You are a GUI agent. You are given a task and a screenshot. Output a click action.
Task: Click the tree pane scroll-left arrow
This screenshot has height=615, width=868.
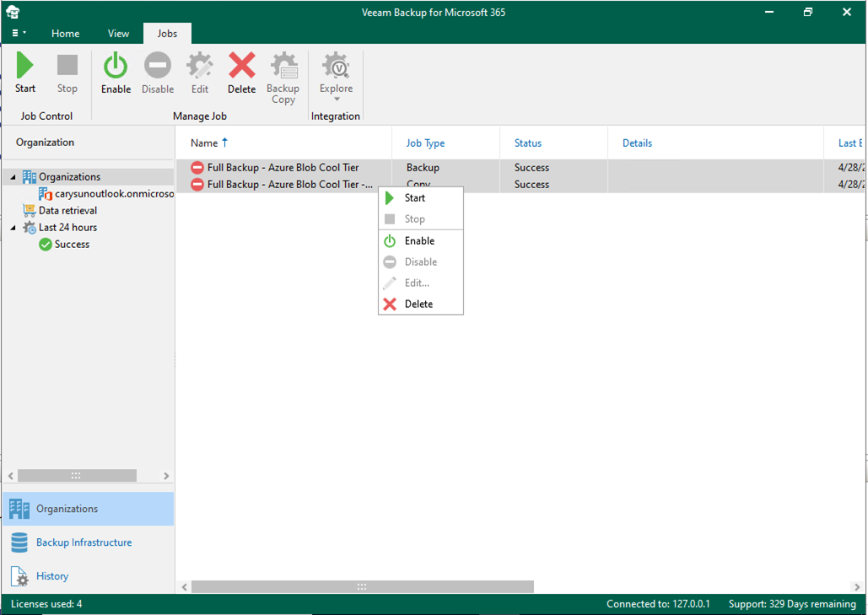click(10, 476)
